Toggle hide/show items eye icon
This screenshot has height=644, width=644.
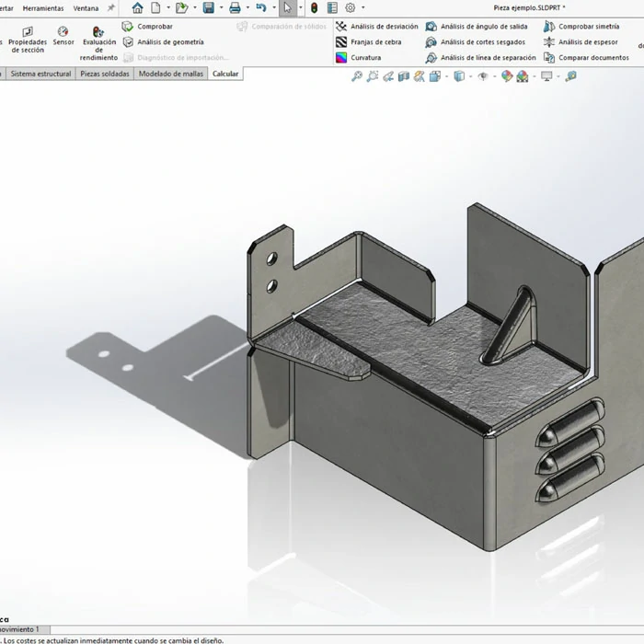coord(483,76)
